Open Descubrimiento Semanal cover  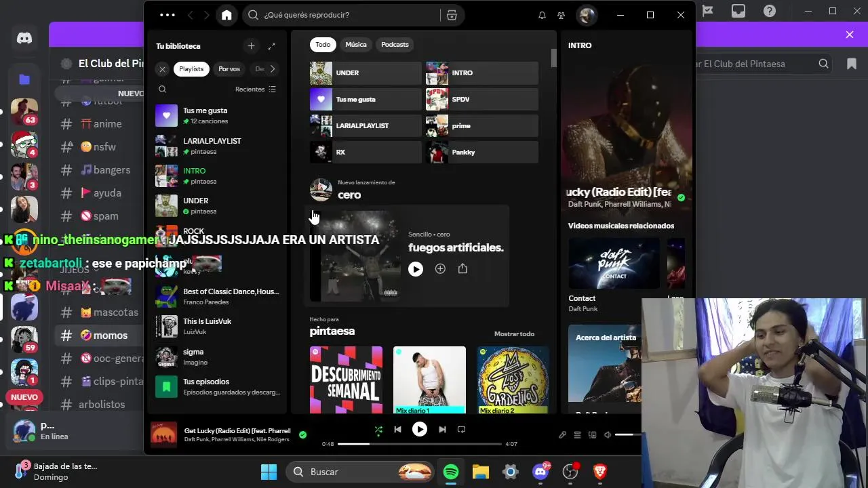346,380
